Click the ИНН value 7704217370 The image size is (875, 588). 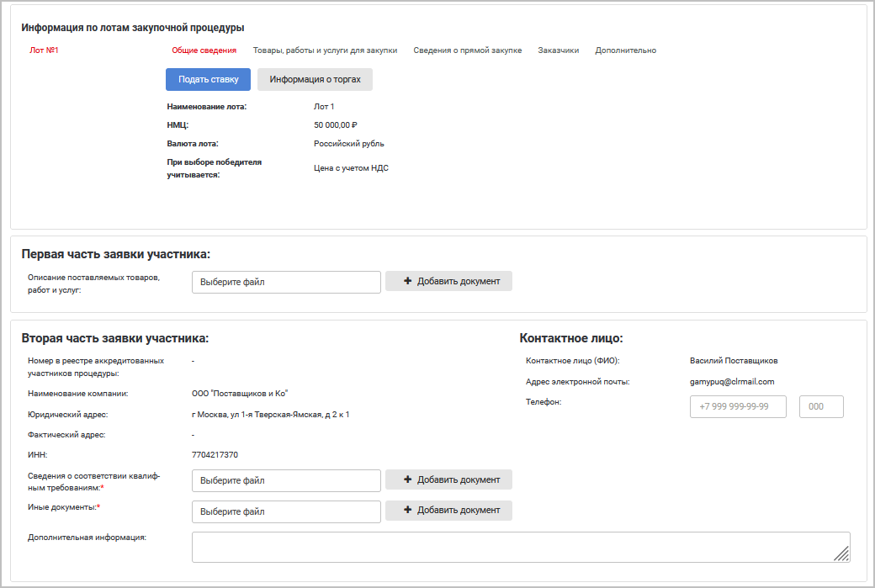215,455
